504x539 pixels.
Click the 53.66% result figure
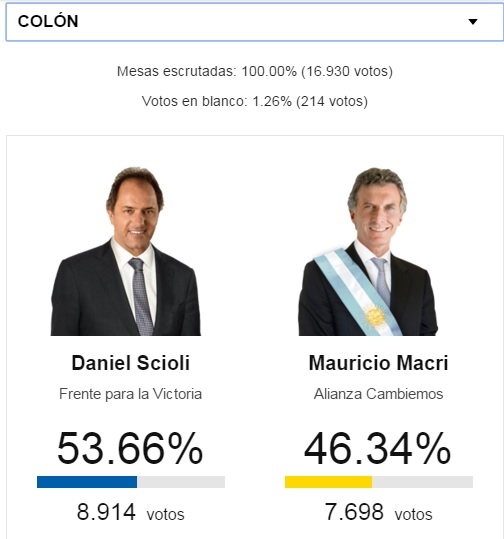pyautogui.click(x=130, y=449)
